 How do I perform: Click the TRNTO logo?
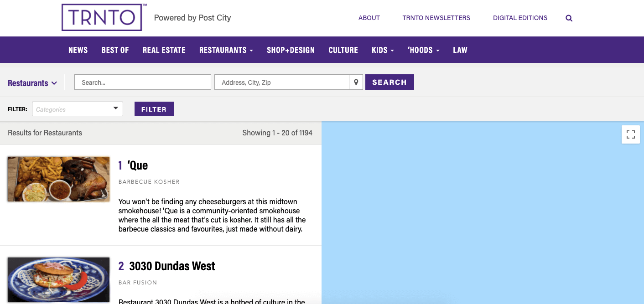[x=102, y=17]
